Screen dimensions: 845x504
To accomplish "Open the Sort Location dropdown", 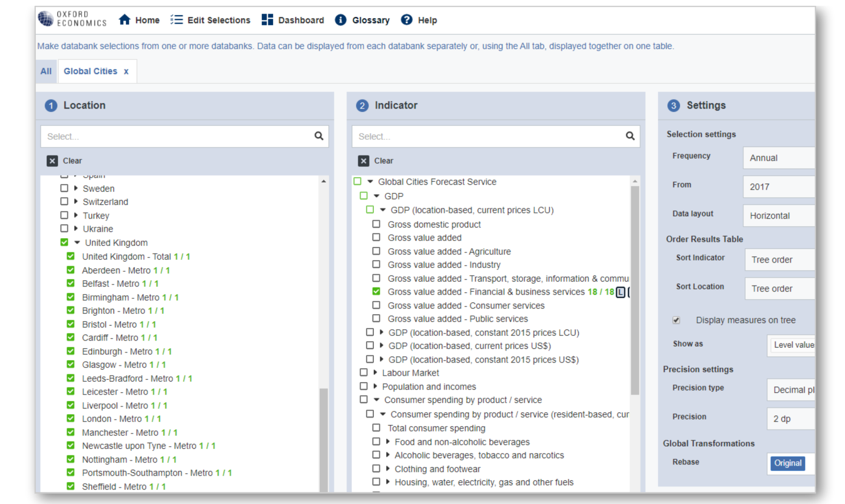I will [x=780, y=289].
